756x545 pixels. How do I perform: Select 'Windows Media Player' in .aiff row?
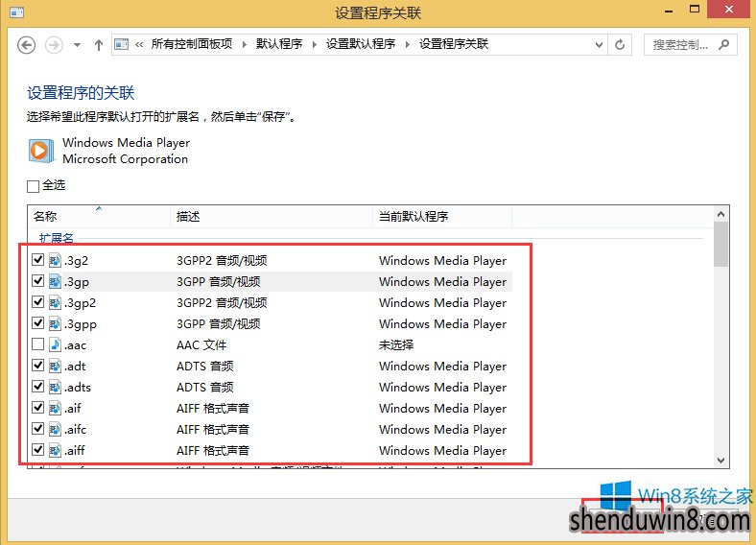pos(442,450)
